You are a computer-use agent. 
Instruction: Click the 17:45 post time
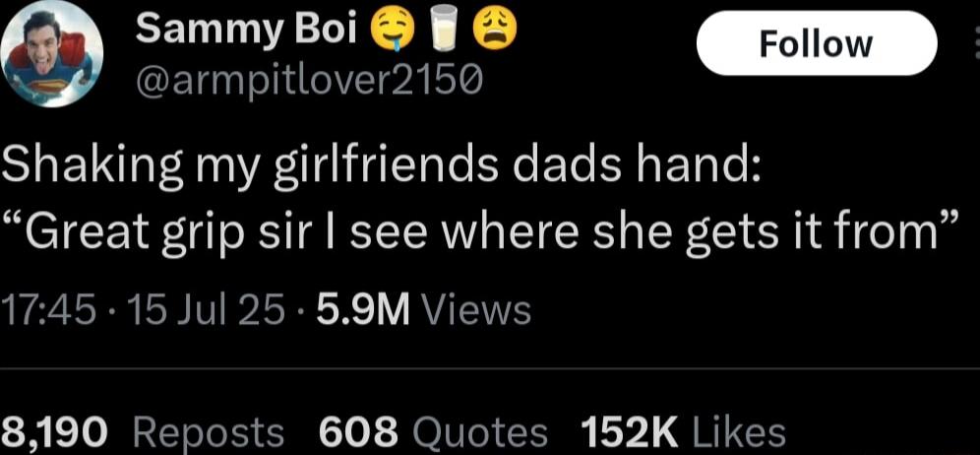[x=49, y=310]
